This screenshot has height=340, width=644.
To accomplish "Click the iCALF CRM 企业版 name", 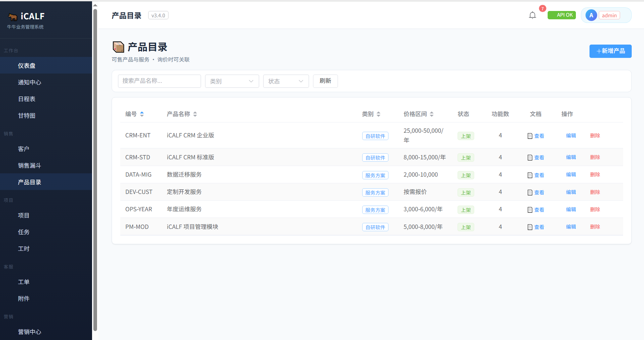I will pos(190,135).
